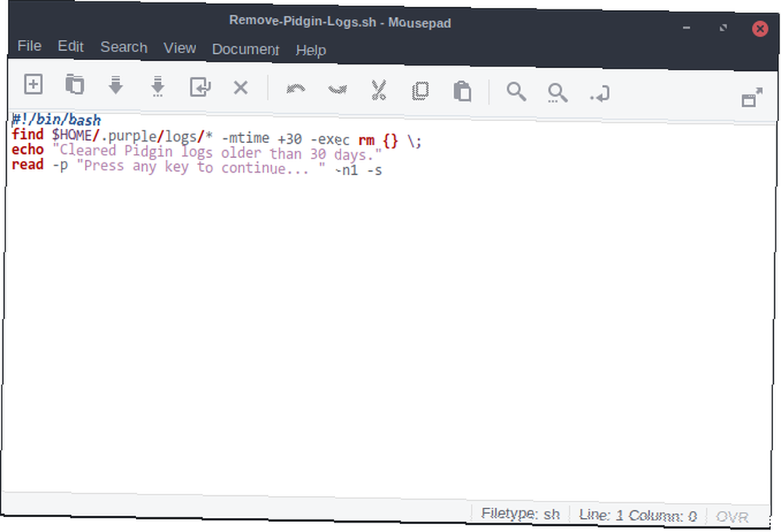
Task: Close the document with toolbar X icon
Action: (241, 88)
